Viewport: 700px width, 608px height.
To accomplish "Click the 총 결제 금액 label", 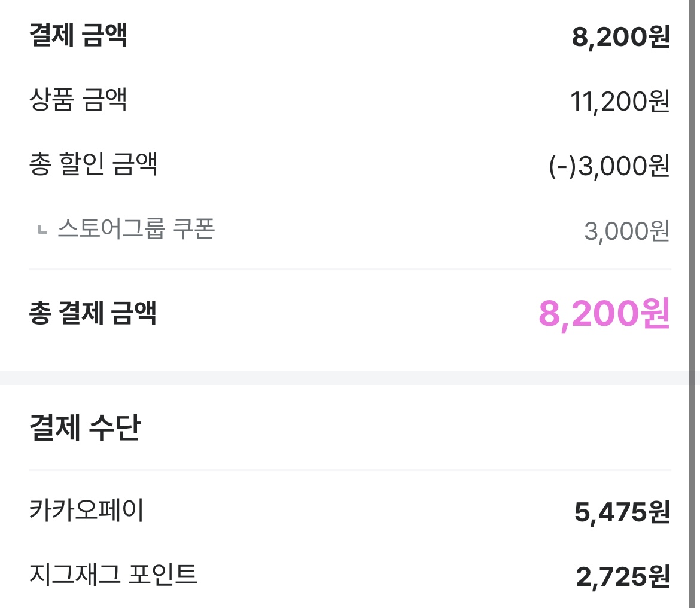I will [93, 313].
